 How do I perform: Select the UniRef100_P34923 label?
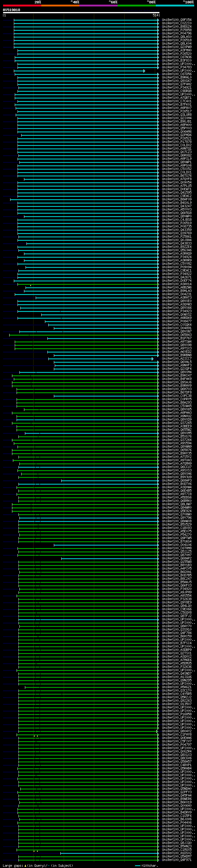click(176, 311)
